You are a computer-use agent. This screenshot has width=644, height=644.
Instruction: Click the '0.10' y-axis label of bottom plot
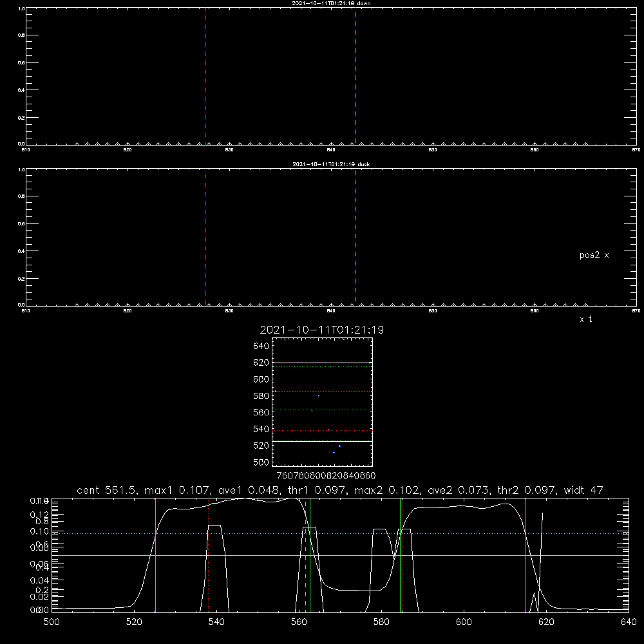pos(40,531)
